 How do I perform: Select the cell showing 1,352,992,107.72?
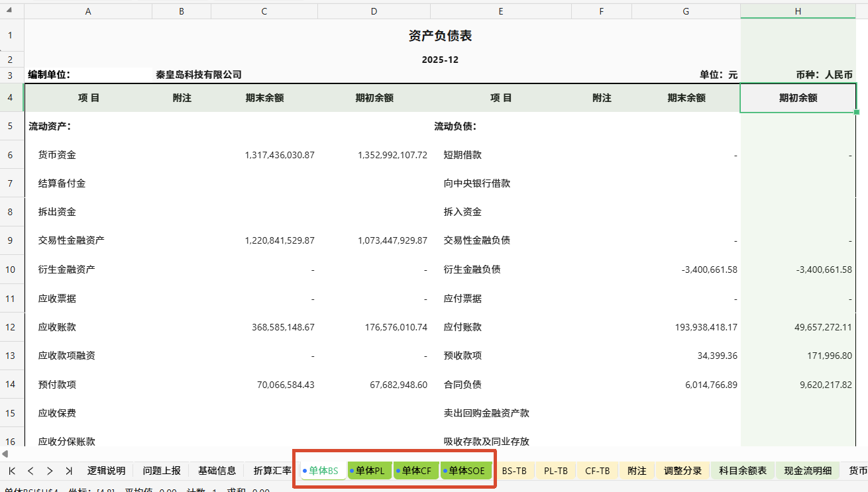click(392, 155)
